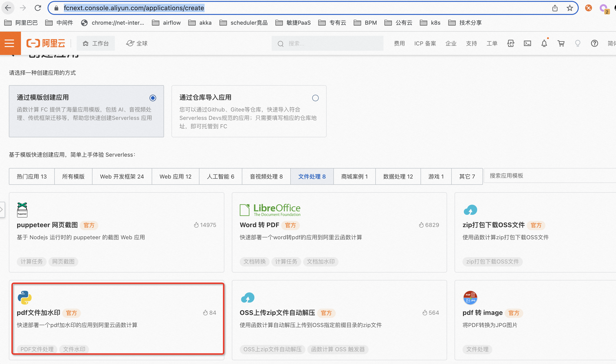Open ICP 备案 link
Screen dimensions: 616x364
coord(425,44)
